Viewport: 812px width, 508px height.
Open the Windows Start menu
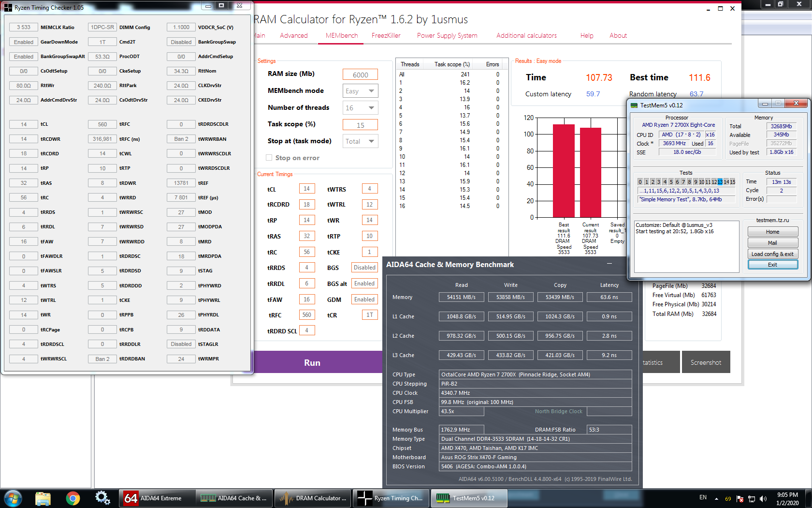[x=13, y=498]
